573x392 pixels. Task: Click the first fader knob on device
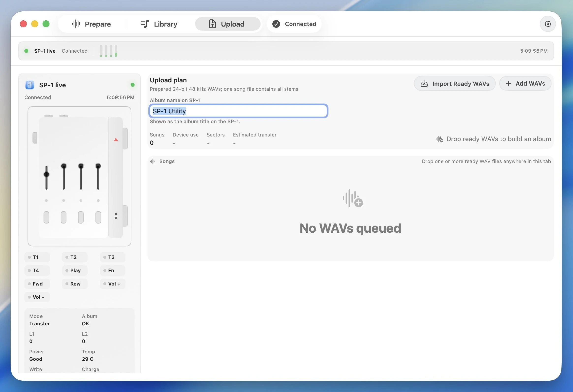point(46,174)
